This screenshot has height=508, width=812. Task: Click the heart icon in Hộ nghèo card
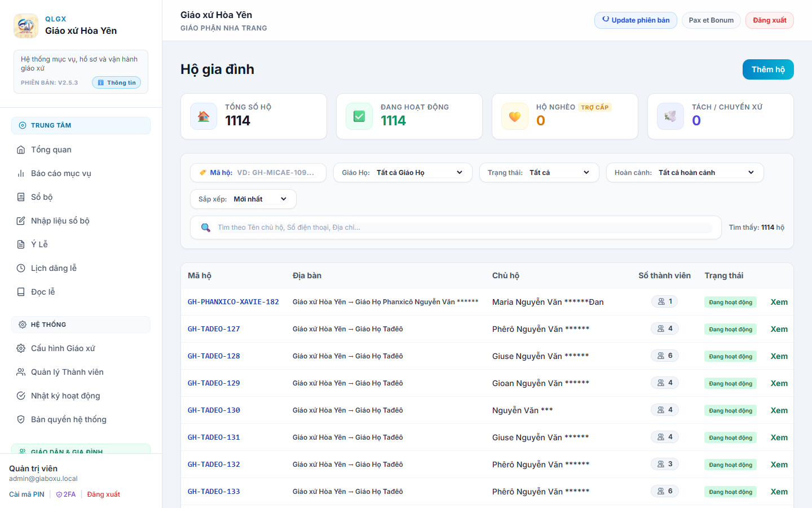click(515, 116)
